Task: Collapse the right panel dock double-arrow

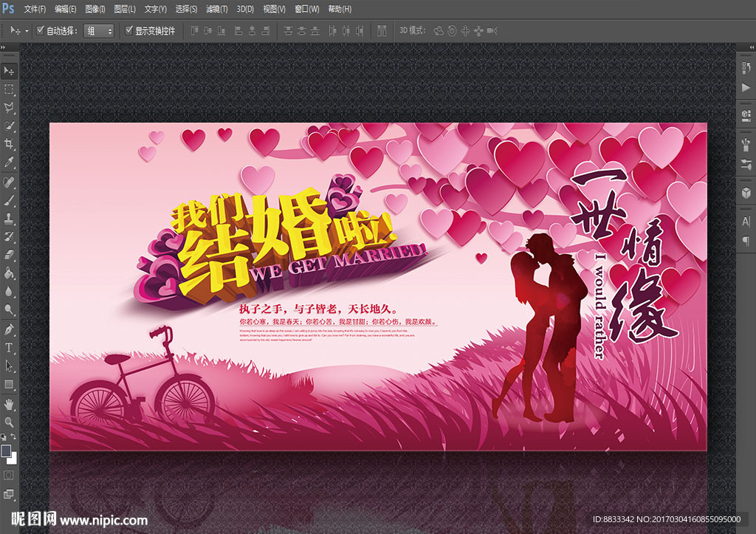Action: click(x=752, y=47)
